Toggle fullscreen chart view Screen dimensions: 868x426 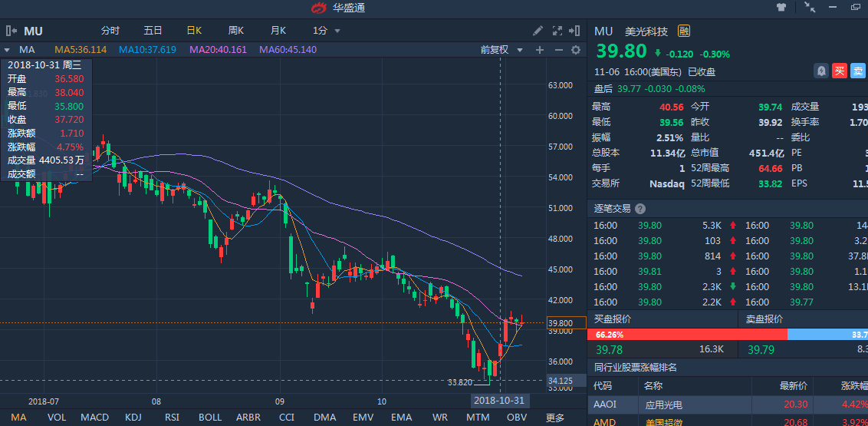[557, 31]
